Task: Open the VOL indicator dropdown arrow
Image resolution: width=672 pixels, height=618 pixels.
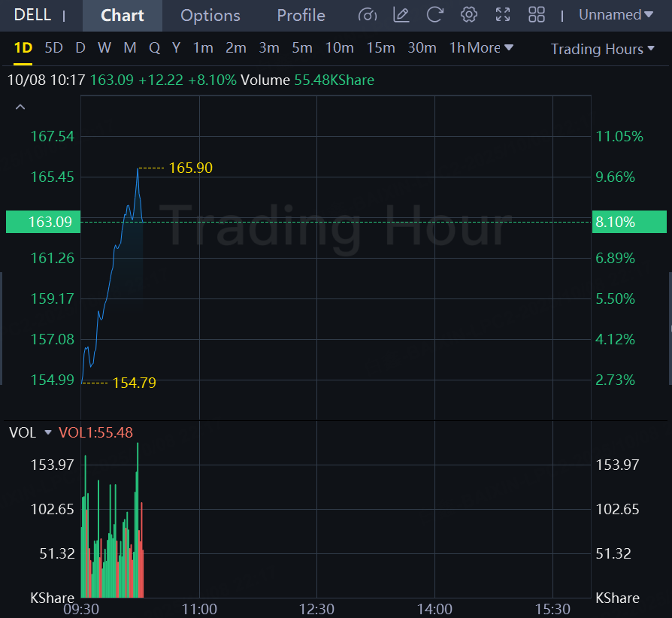Action: (48, 432)
